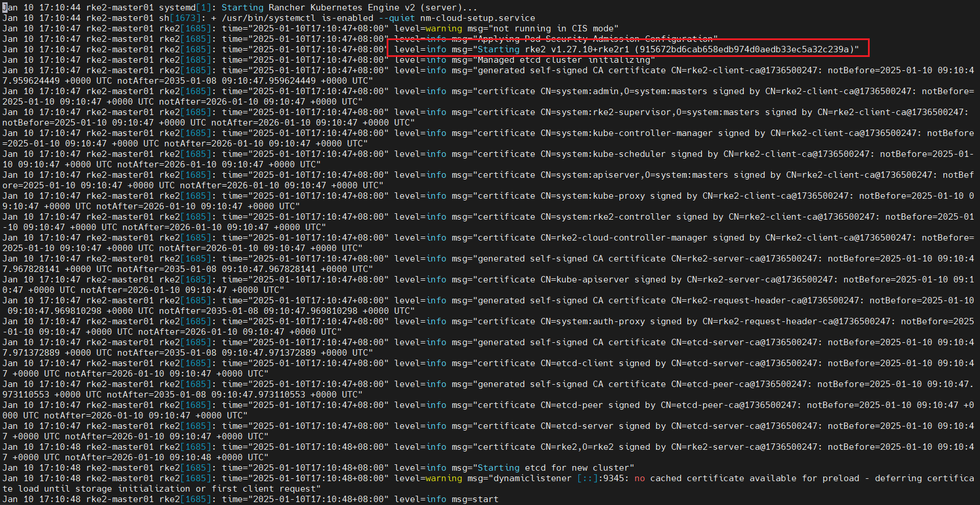Select "CN=system:kube-proxy" certificate name
Image resolution: width=980 pixels, height=505 pixels.
pos(593,196)
